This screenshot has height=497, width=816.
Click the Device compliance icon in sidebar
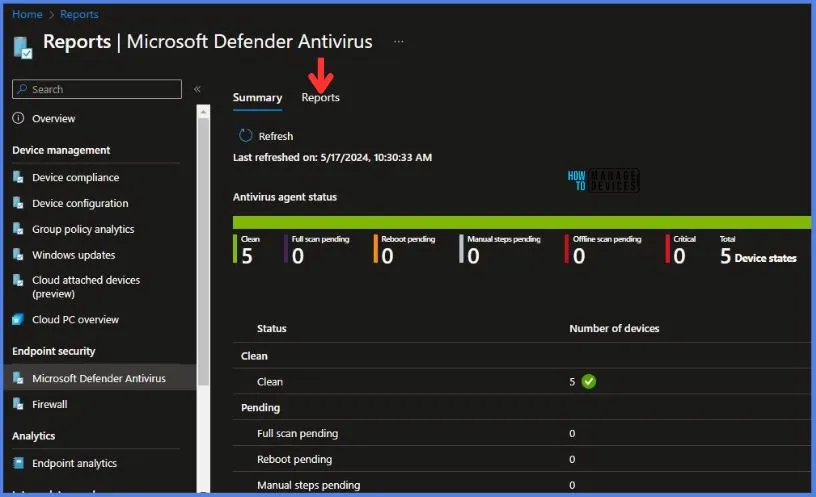(18, 177)
